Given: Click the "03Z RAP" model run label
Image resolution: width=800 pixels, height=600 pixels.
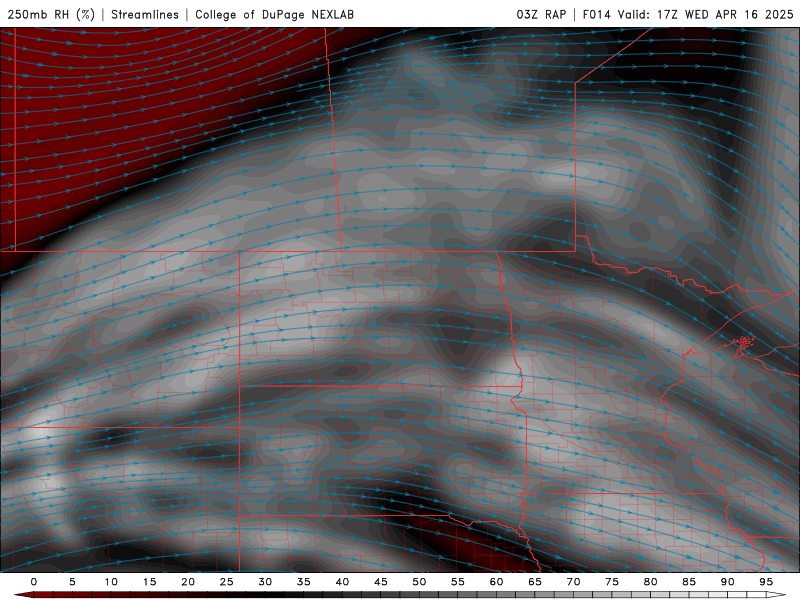Looking at the screenshot, I should click(541, 14).
